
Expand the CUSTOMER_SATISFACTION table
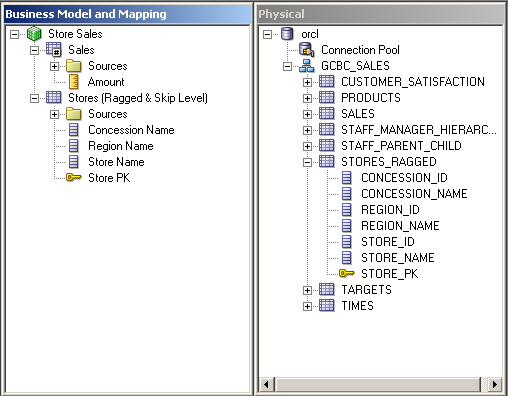point(307,82)
